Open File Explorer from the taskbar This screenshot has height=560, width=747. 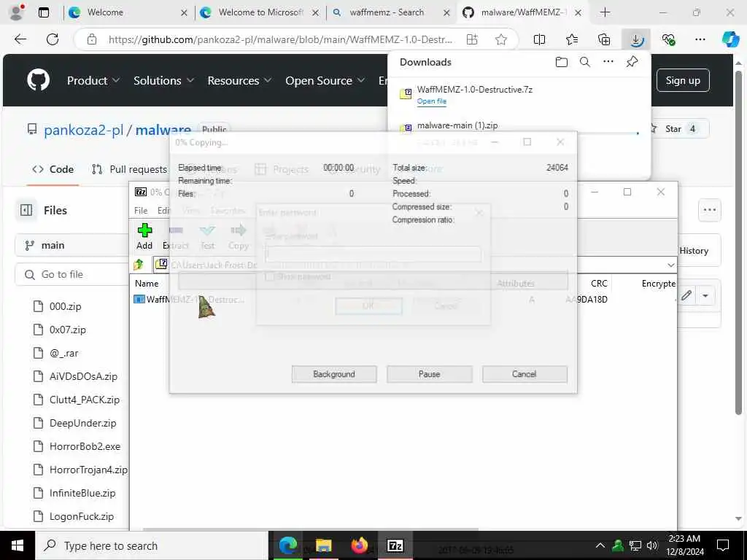[x=323, y=545]
